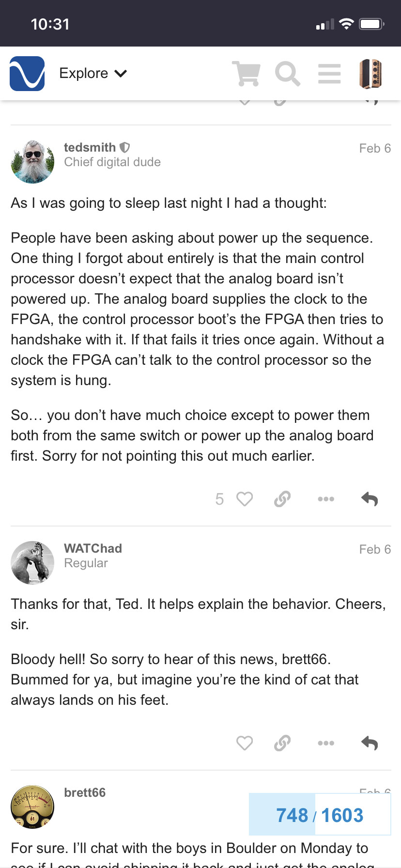Copy link to WATChad's post
Image resolution: width=401 pixels, height=868 pixels.
[x=282, y=743]
